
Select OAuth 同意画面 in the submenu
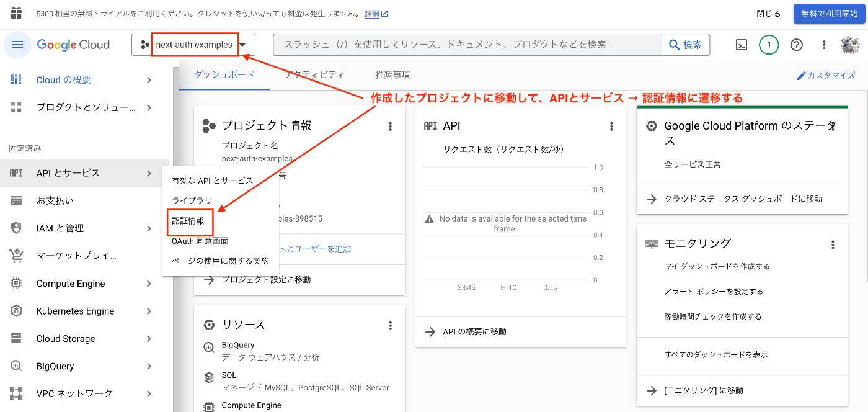tap(200, 241)
